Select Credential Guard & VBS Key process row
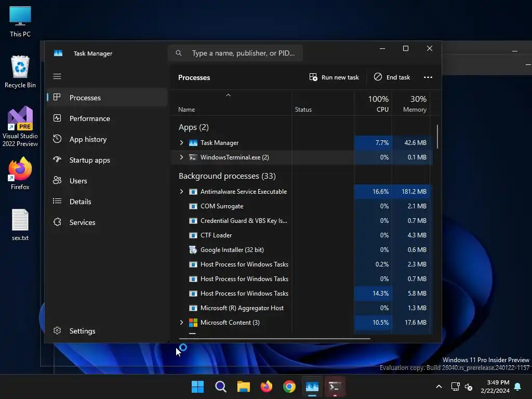The height and width of the screenshot is (399, 532). tap(302, 221)
